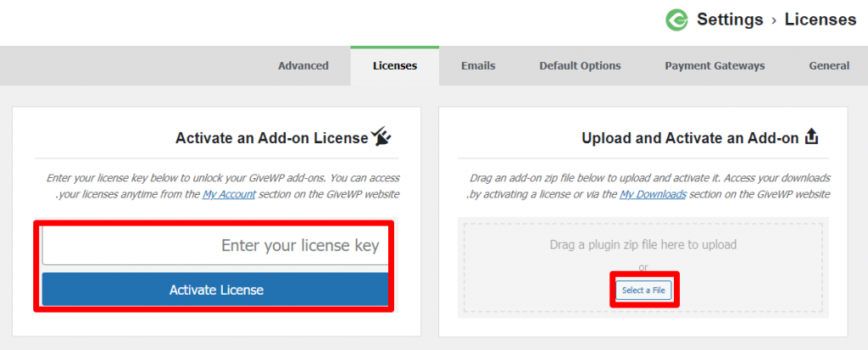
Task: Click Settings in the page breadcrumb
Action: pos(730,20)
